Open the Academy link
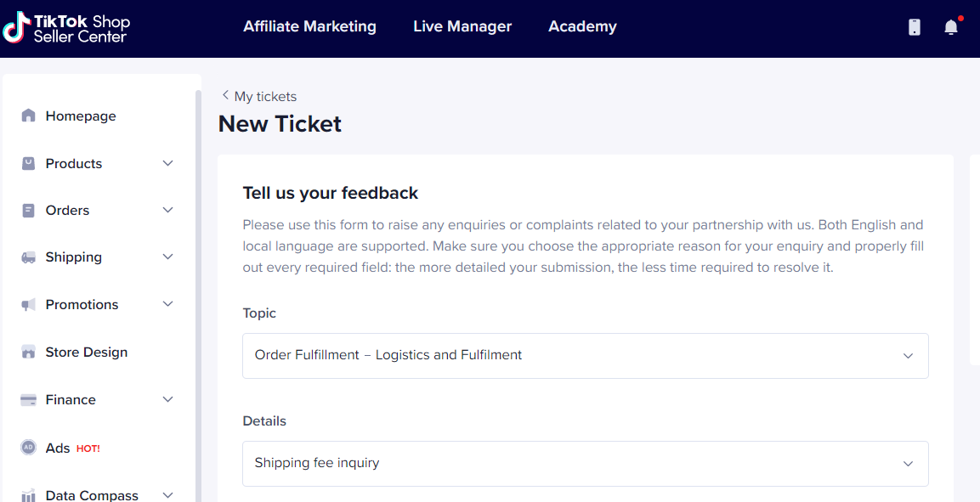The height and width of the screenshot is (502, 980). pos(582,26)
